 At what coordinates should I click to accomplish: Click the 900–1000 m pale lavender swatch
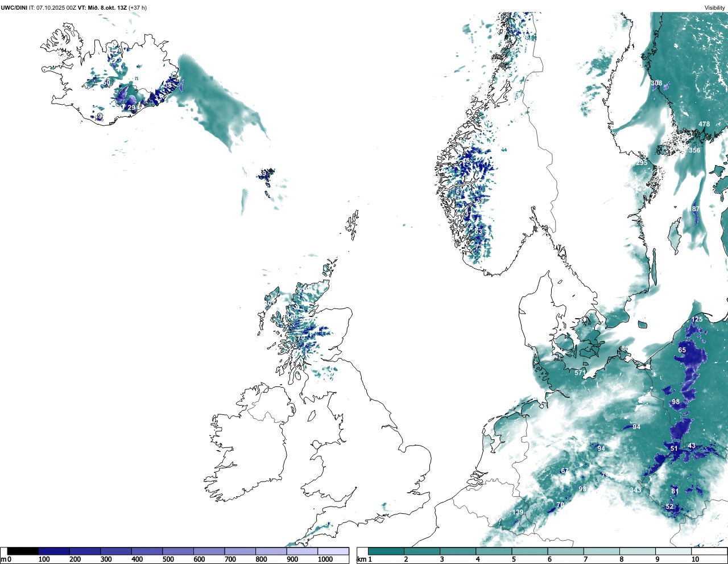point(302,551)
